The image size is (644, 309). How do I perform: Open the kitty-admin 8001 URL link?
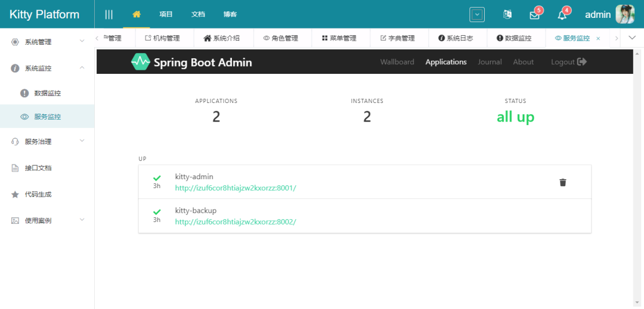tap(236, 188)
